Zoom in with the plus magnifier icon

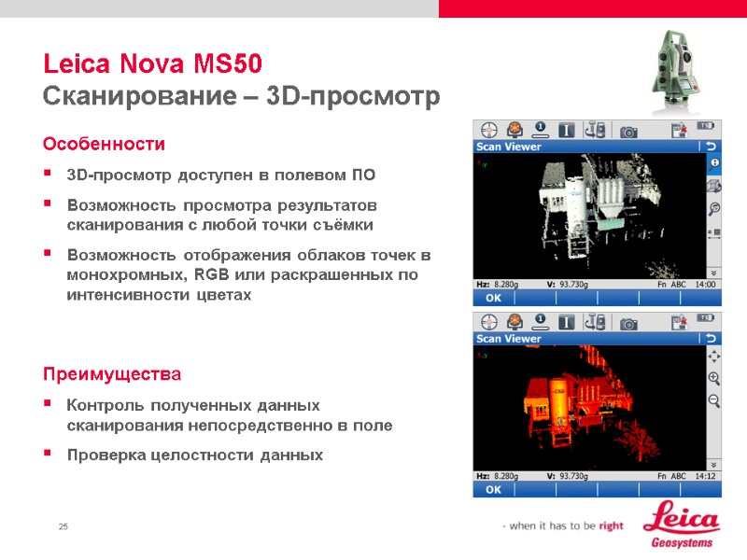(x=713, y=378)
